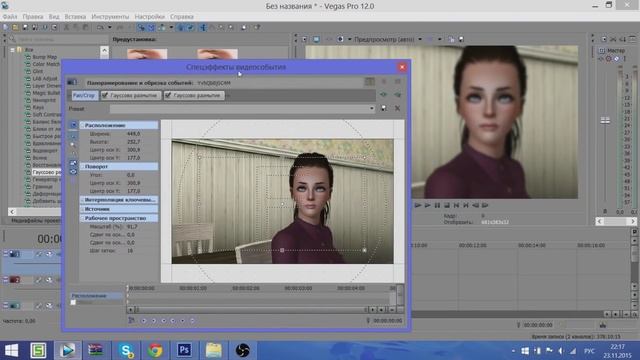
Task: Open Предпросмотр (авто) quality dropdown
Action: pos(420,39)
